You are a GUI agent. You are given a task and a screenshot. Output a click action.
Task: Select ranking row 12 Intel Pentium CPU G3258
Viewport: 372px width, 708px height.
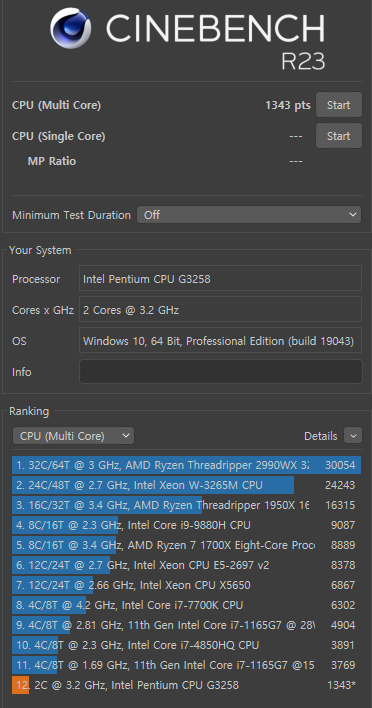186,685
